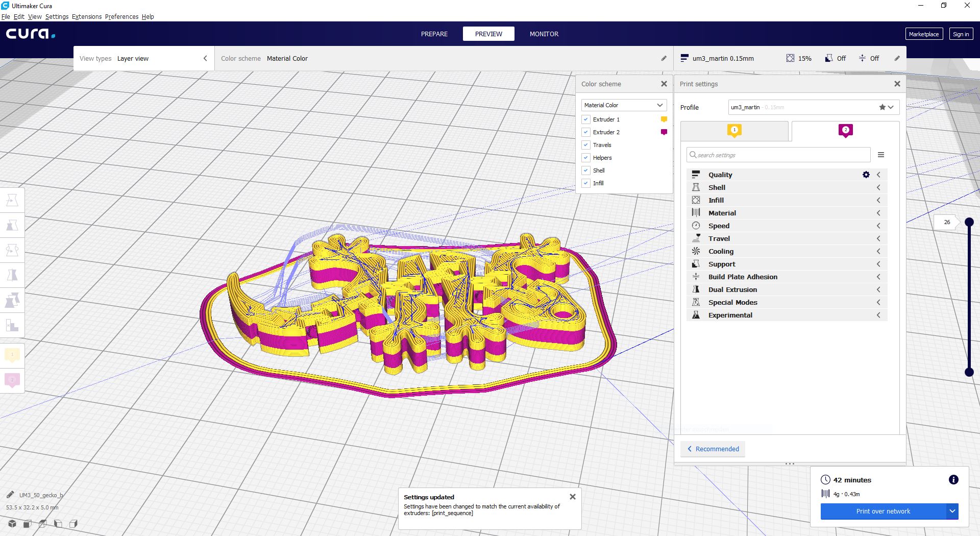Switch to the PREPARE stage
This screenshot has height=536, width=980.
point(434,34)
